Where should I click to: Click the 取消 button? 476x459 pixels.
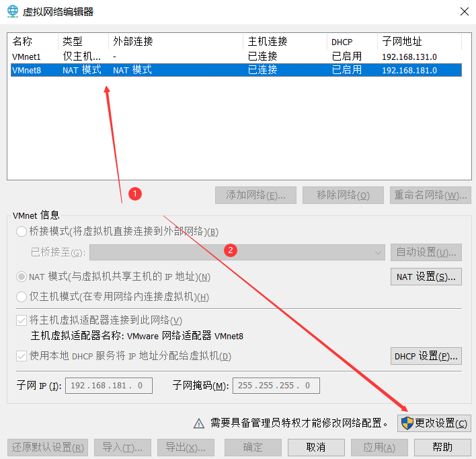tap(316, 448)
